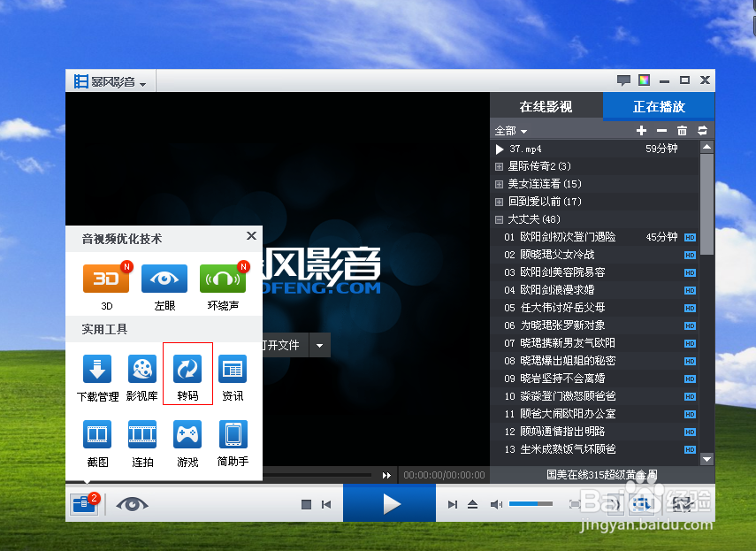Image resolution: width=756 pixels, height=551 pixels.
Task: Clear playlist with the trash icon
Action: point(682,130)
